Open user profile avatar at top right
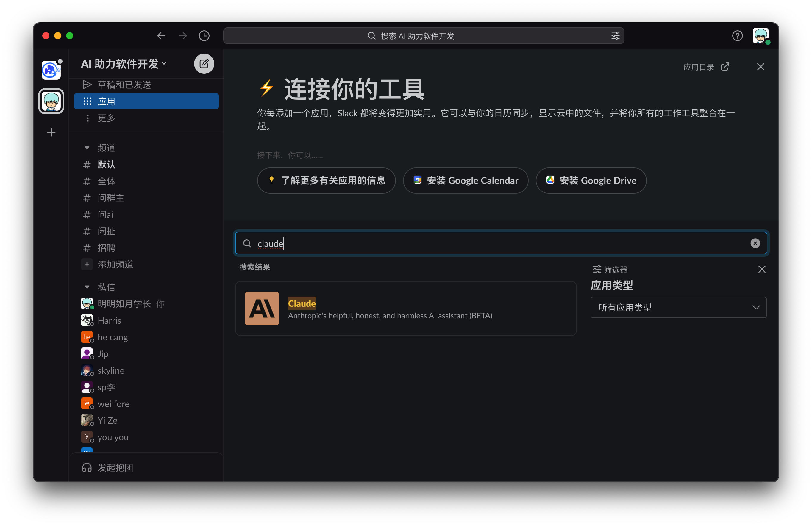The height and width of the screenshot is (526, 812). [x=761, y=36]
